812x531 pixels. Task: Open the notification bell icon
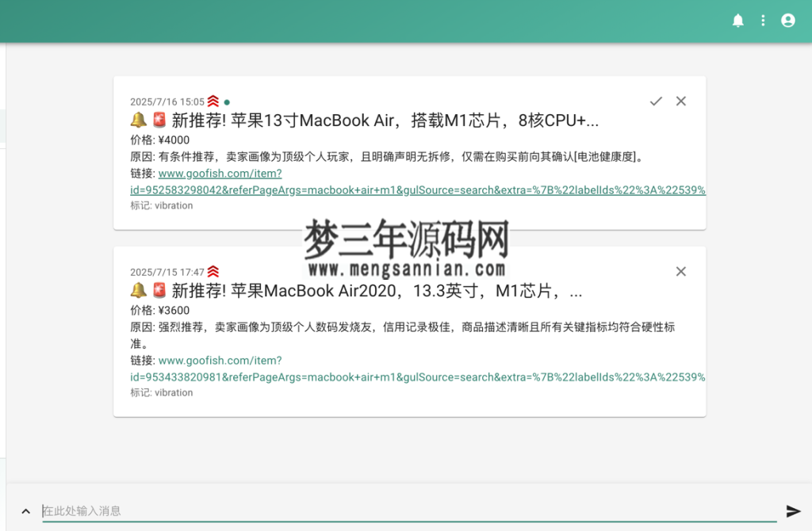click(x=738, y=20)
